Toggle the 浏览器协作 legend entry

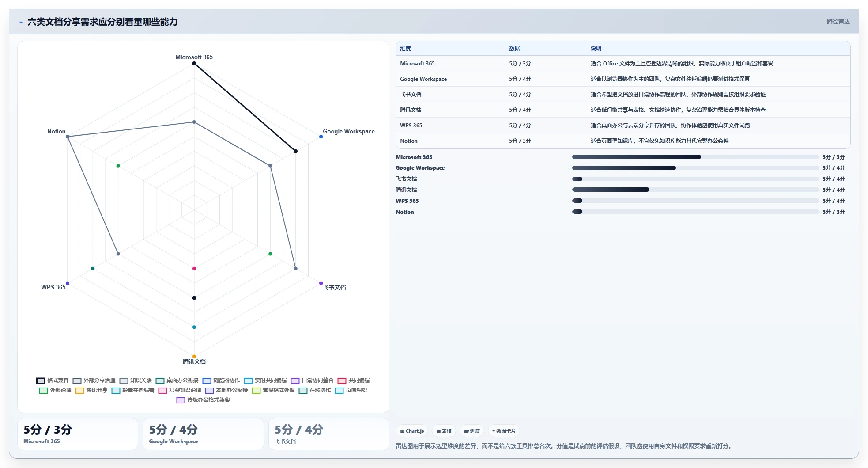221,380
